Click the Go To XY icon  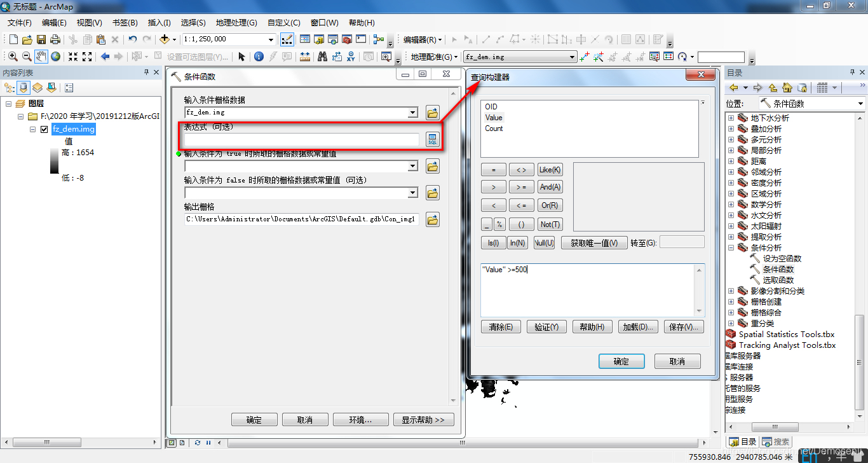(351, 57)
